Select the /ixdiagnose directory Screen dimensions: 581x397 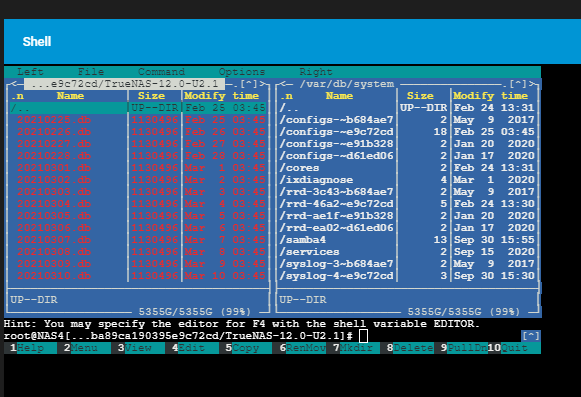(407, 180)
